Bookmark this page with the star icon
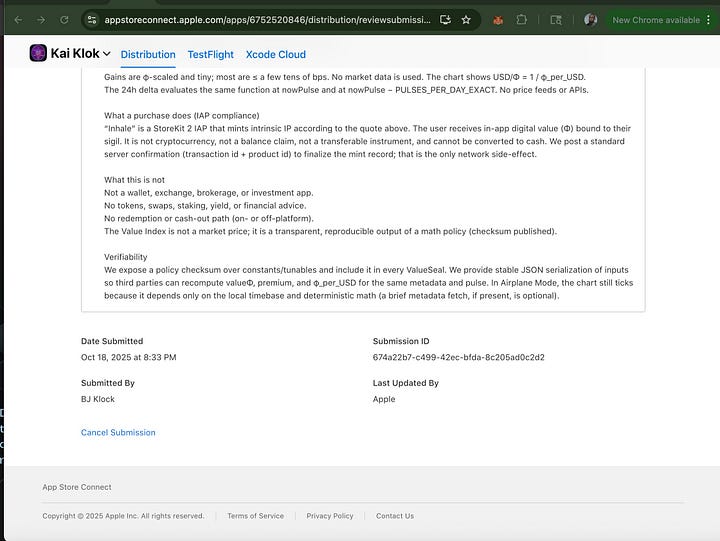Screen dimensions: 720x541 tap(466, 20)
